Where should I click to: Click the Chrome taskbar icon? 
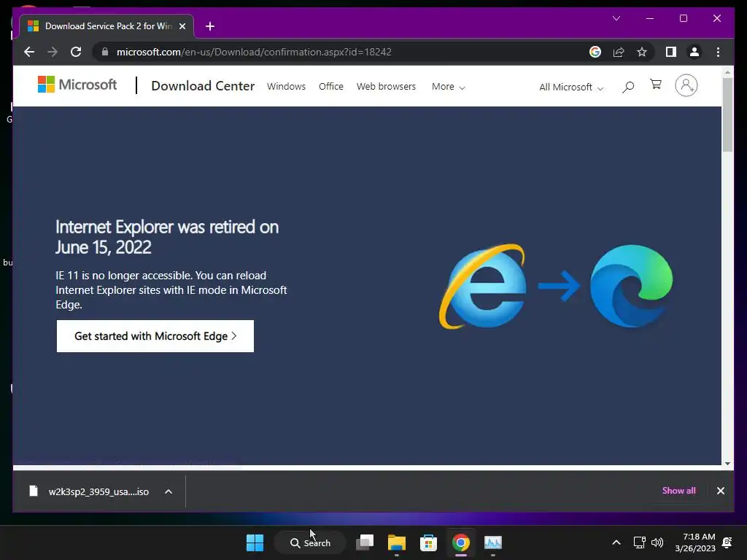pyautogui.click(x=461, y=542)
